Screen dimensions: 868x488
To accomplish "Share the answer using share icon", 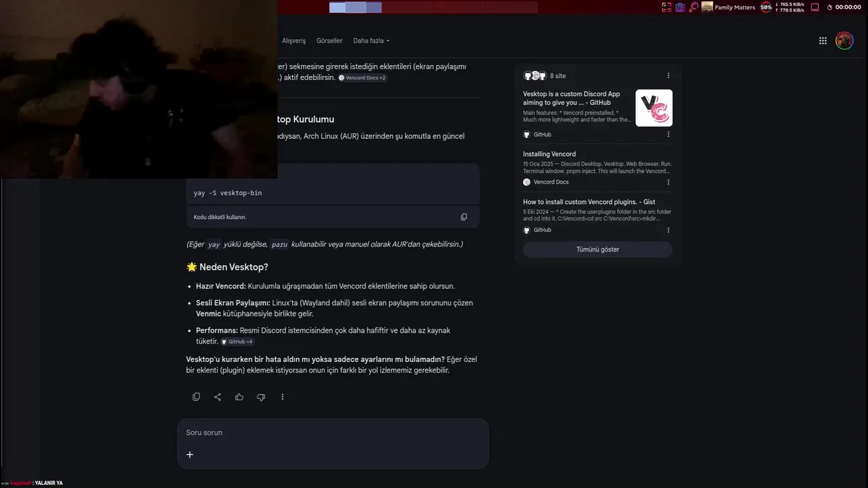I will pos(218,397).
